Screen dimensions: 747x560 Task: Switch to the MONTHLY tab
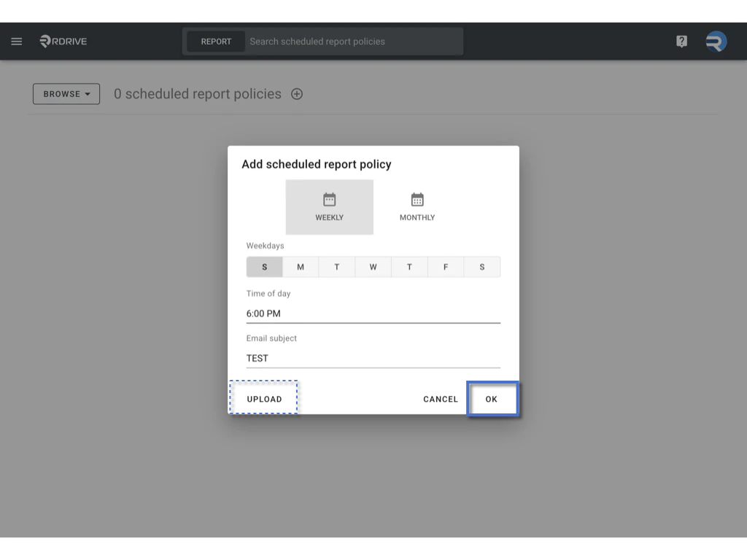pyautogui.click(x=417, y=207)
